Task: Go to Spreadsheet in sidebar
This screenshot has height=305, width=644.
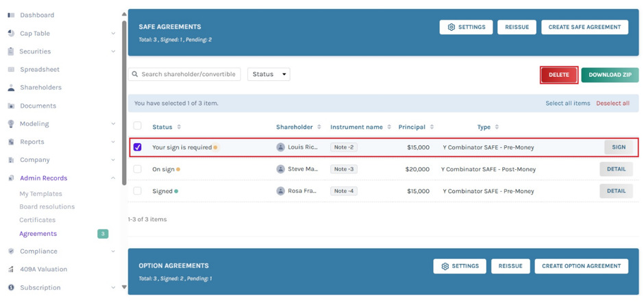Action: click(x=40, y=69)
